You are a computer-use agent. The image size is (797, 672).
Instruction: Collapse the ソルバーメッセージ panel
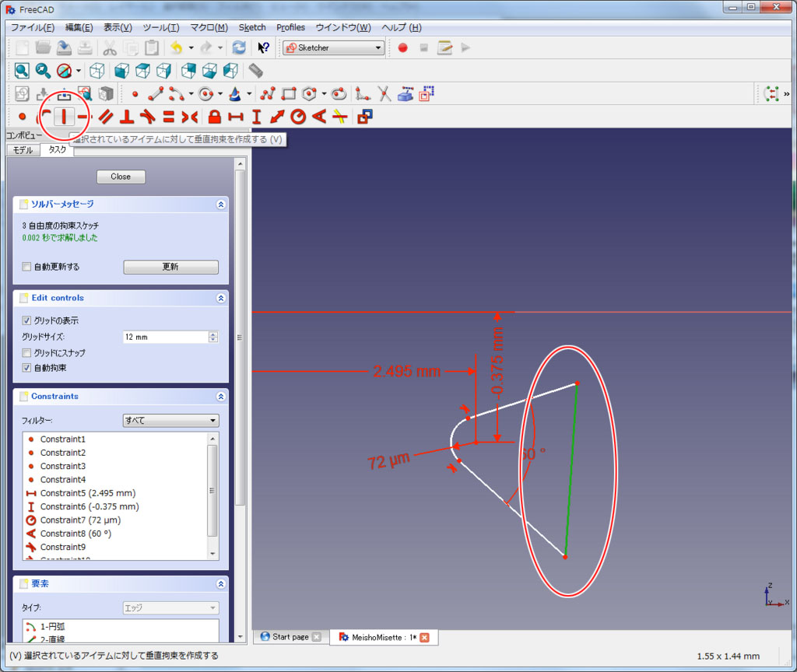220,205
